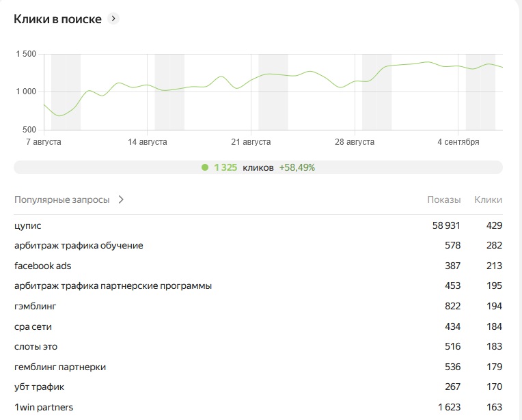This screenshot has height=420, width=522.
Task: Click impressions value 387
Action: pyautogui.click(x=453, y=266)
